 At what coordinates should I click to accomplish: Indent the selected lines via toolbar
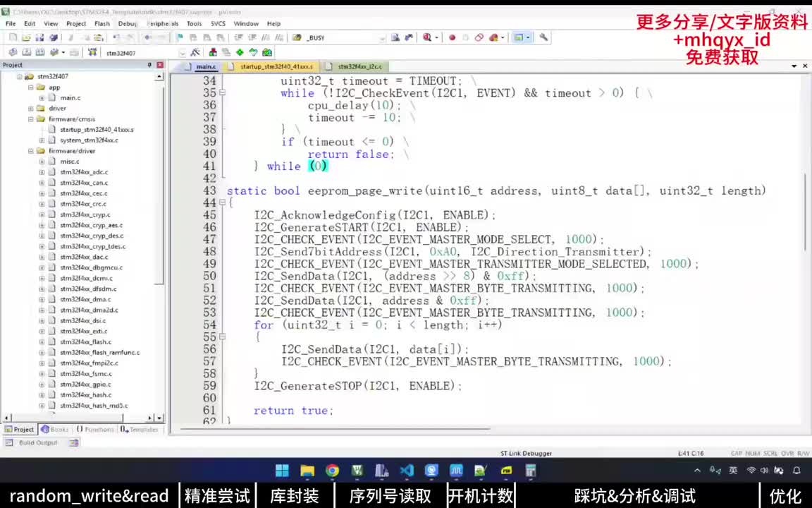coord(239,37)
